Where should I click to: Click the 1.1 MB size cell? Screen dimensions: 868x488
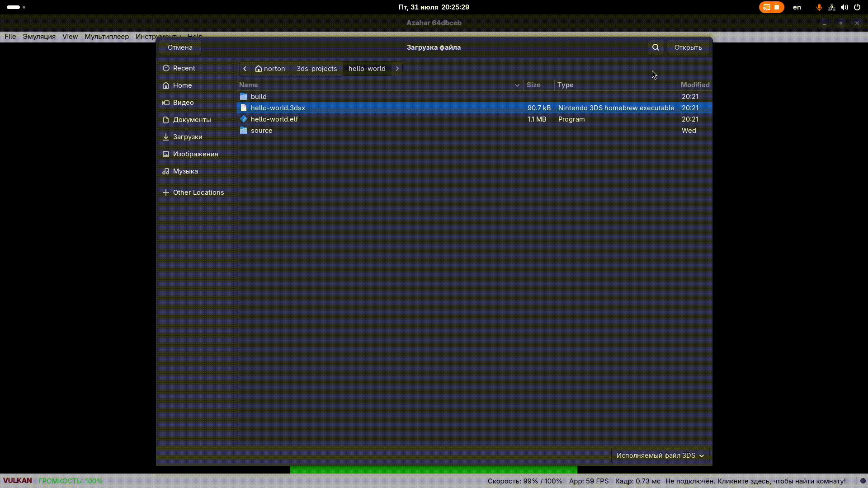coord(537,119)
